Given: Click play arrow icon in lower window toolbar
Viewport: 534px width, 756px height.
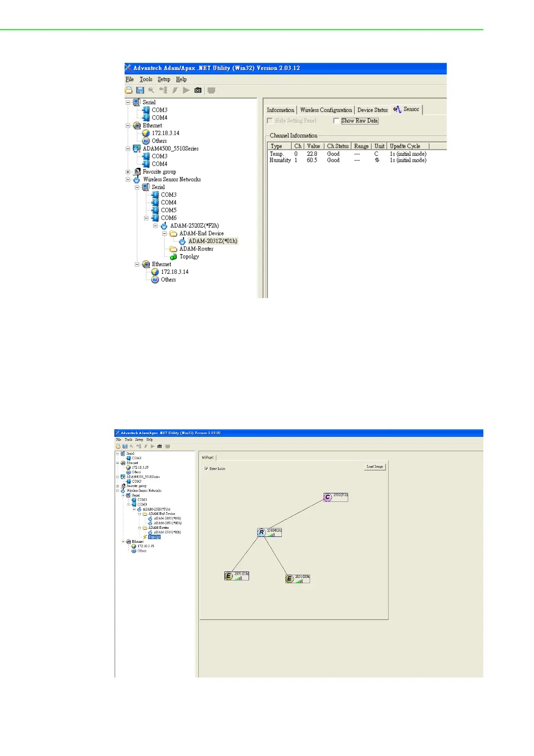Looking at the screenshot, I should pos(153,446).
